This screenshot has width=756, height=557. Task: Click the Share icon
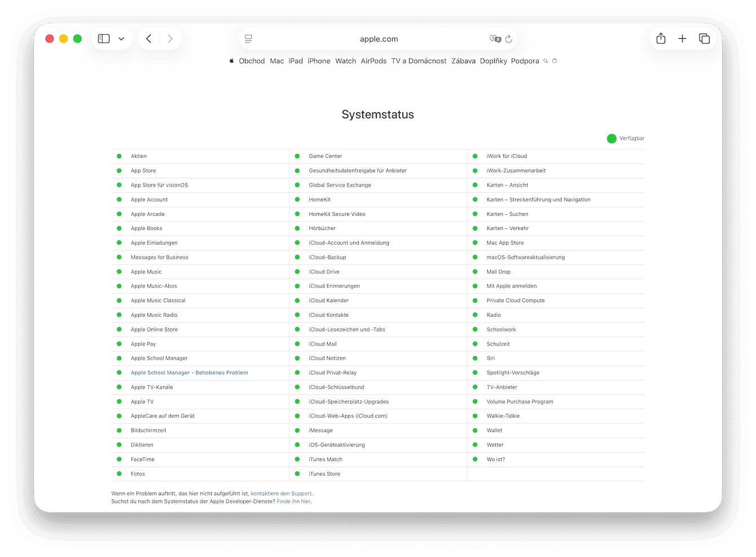pyautogui.click(x=661, y=38)
